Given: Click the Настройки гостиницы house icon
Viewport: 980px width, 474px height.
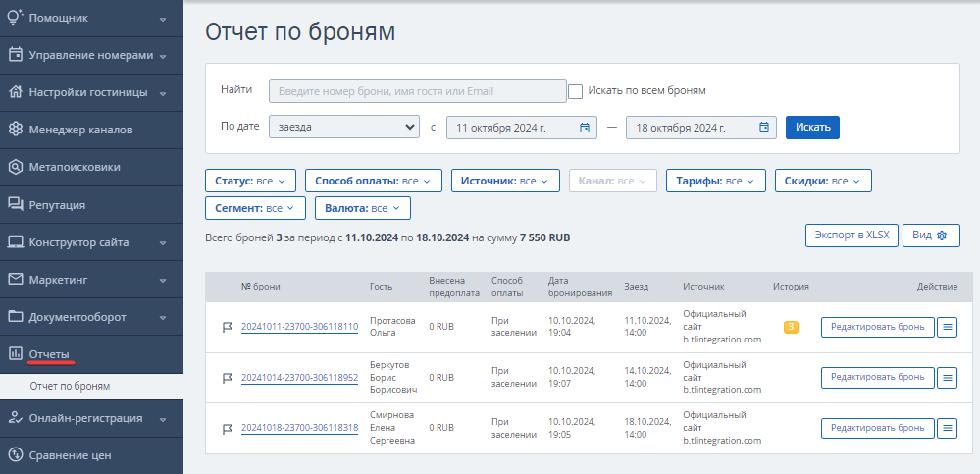Looking at the screenshot, I should (15, 92).
